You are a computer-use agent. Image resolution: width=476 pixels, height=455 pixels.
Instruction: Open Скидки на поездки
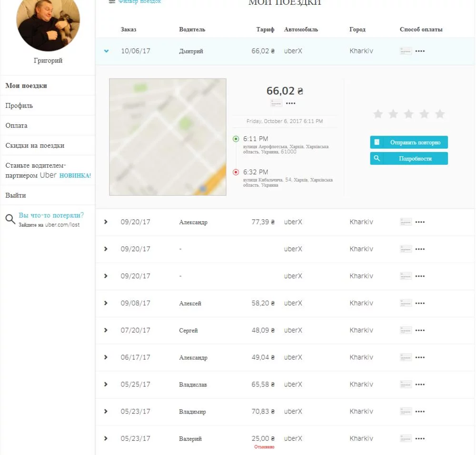click(x=35, y=146)
